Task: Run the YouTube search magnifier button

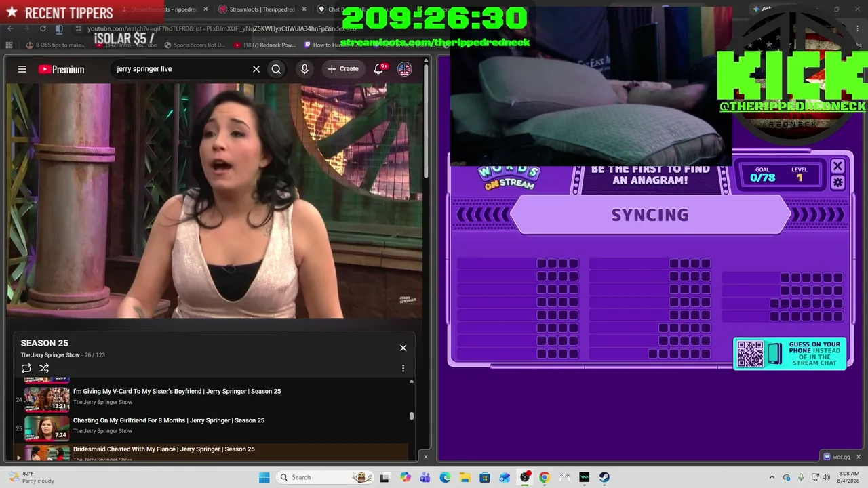Action: 276,69
